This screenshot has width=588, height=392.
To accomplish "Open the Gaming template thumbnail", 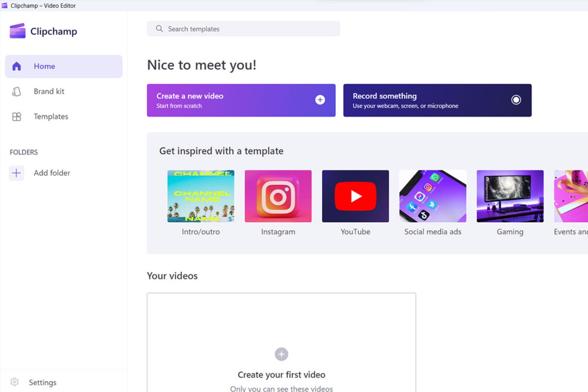I will tap(510, 196).
